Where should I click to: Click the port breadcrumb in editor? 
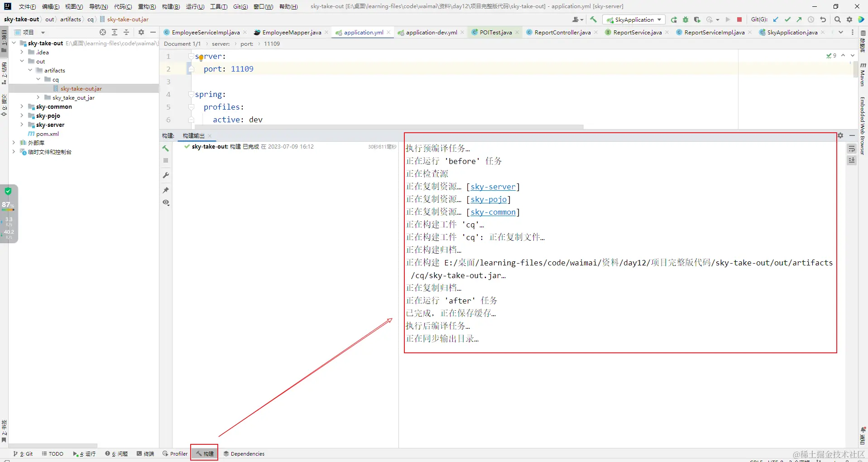(247, 44)
